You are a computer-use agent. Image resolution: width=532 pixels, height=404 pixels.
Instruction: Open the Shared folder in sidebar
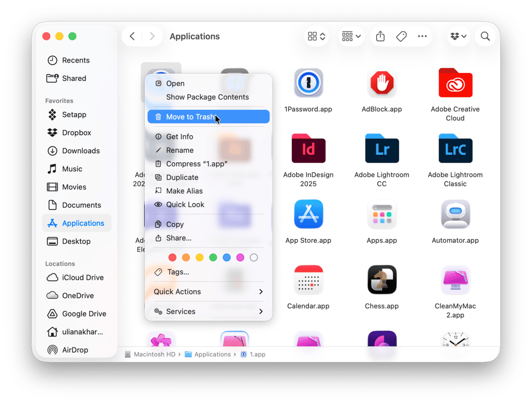pos(77,78)
